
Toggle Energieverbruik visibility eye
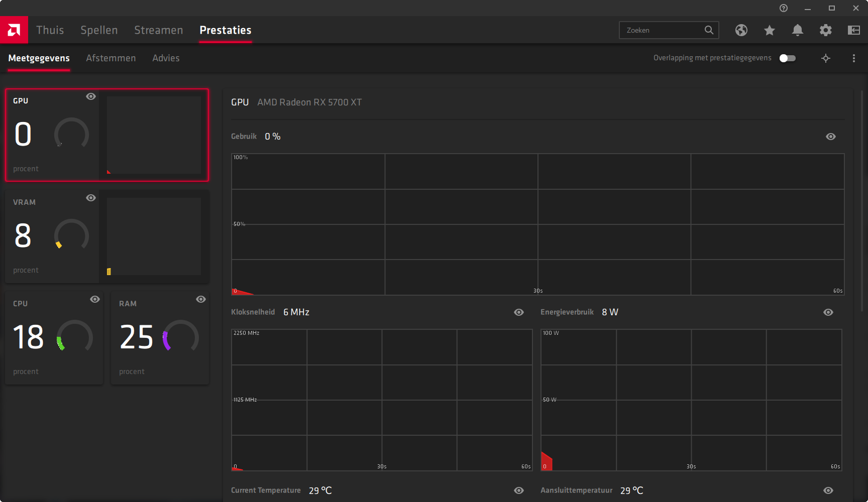point(828,312)
